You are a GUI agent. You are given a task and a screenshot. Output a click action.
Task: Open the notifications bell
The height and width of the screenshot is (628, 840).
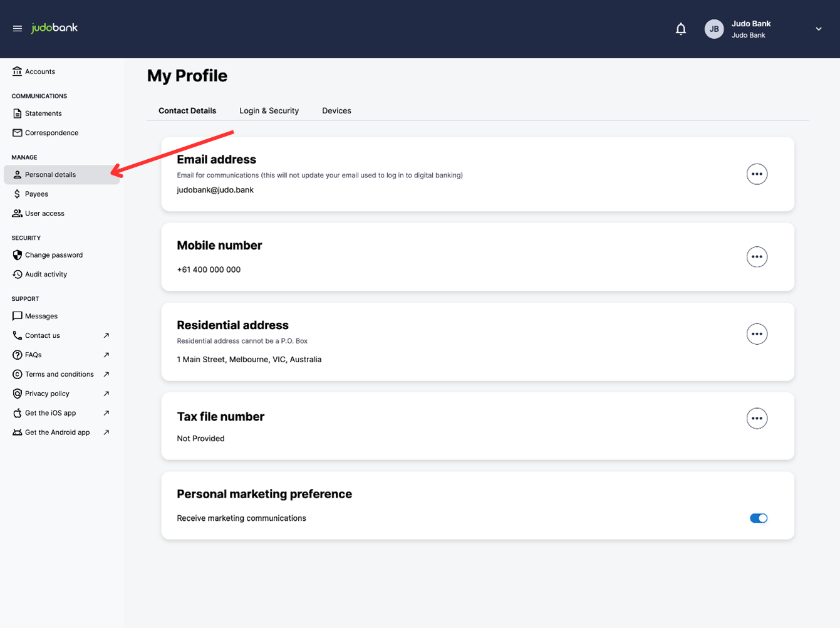pyautogui.click(x=681, y=29)
